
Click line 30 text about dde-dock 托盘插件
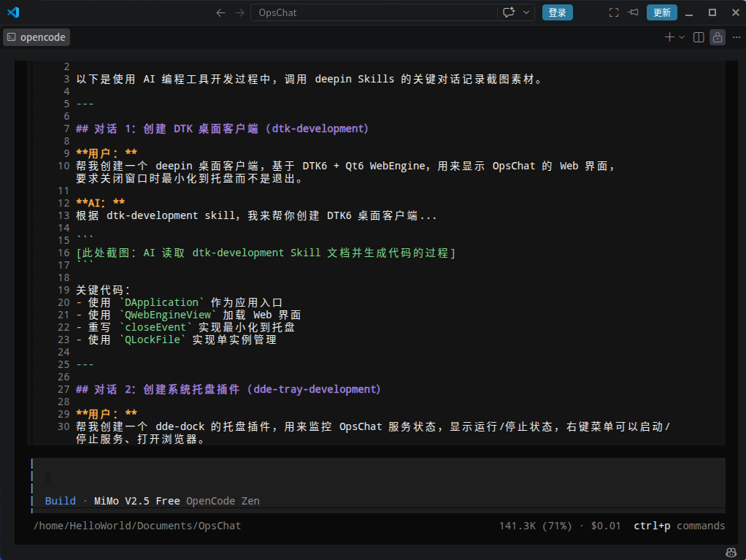374,432
